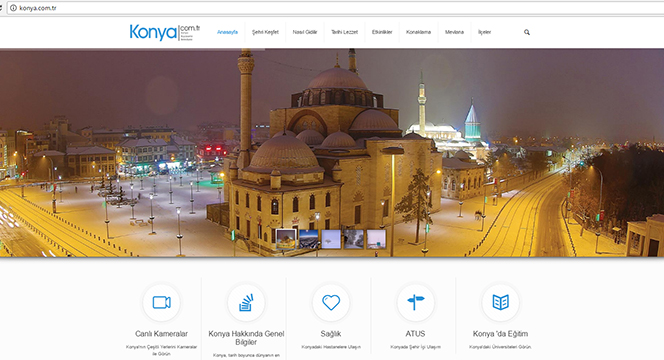
Task: Click 'Konya'daki Üniversiteleri Görün' text
Action: [x=500, y=347]
